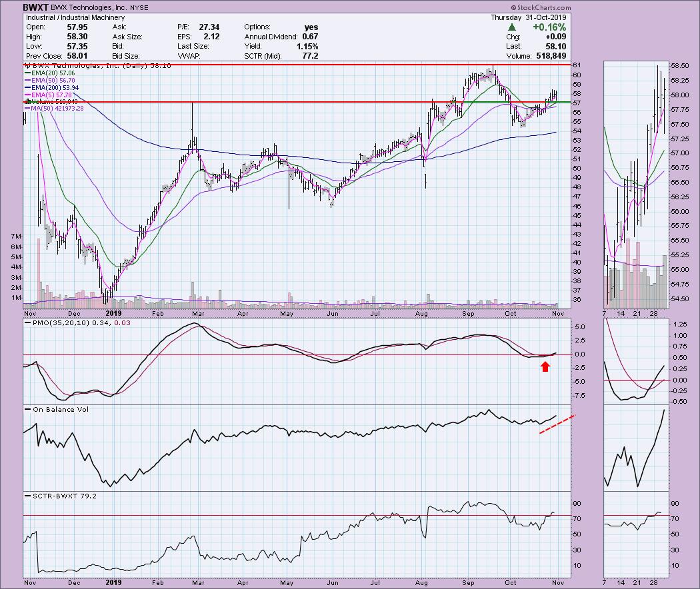This screenshot has width=700, height=589.
Task: Click the 61 price axis label
Action: point(577,65)
